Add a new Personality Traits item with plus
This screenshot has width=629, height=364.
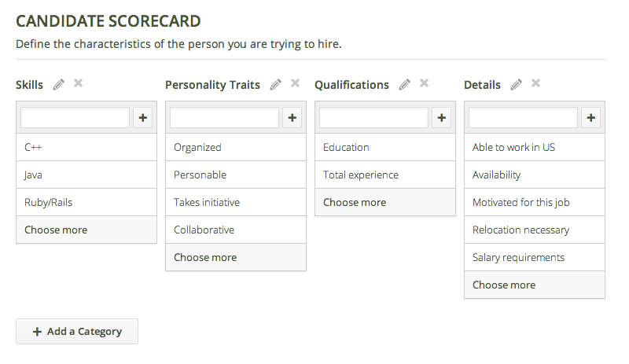292,118
